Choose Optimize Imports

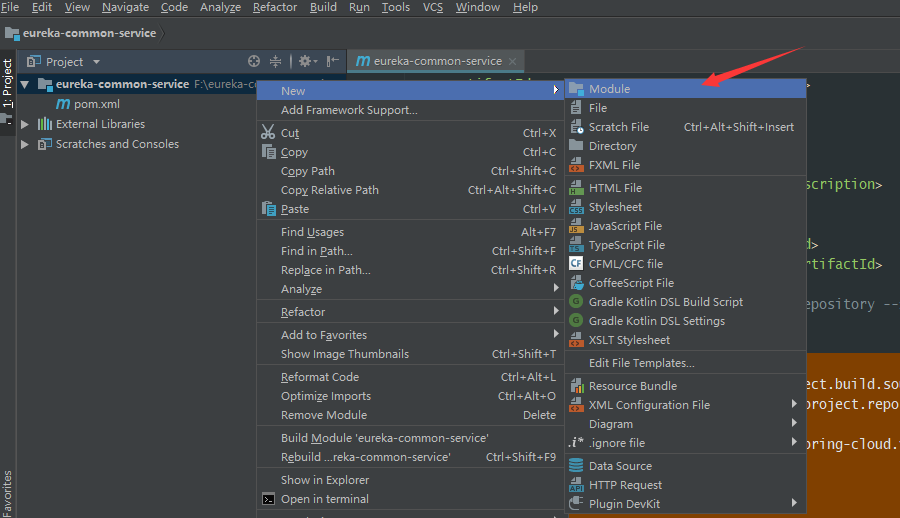point(410,396)
